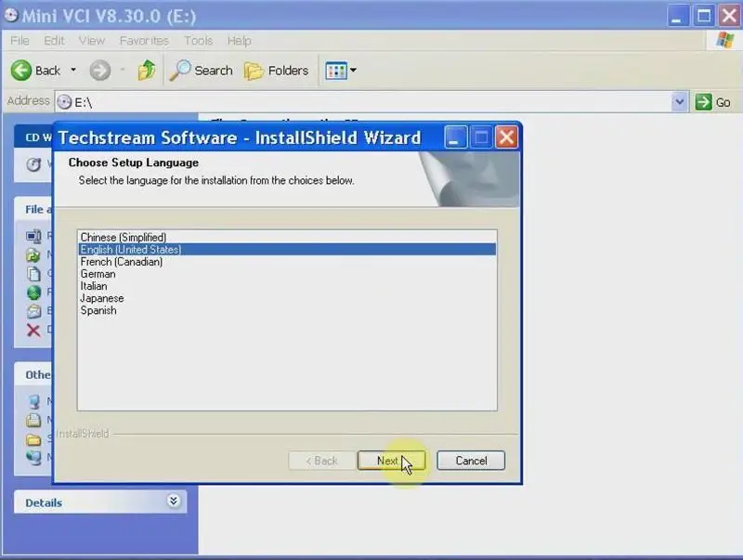Click the red X delete icon in sidebar
This screenshot has height=560, width=743.
pos(33,330)
